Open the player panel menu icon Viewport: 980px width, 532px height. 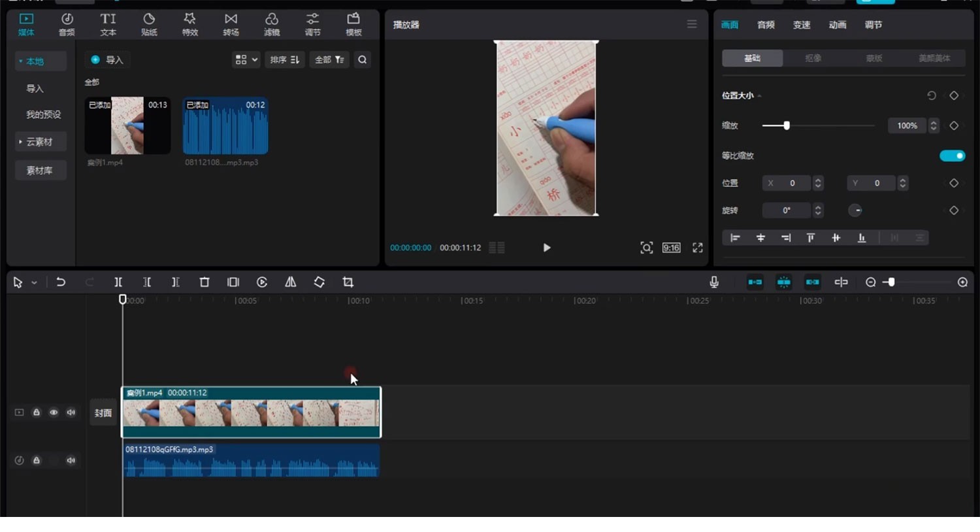pos(692,24)
